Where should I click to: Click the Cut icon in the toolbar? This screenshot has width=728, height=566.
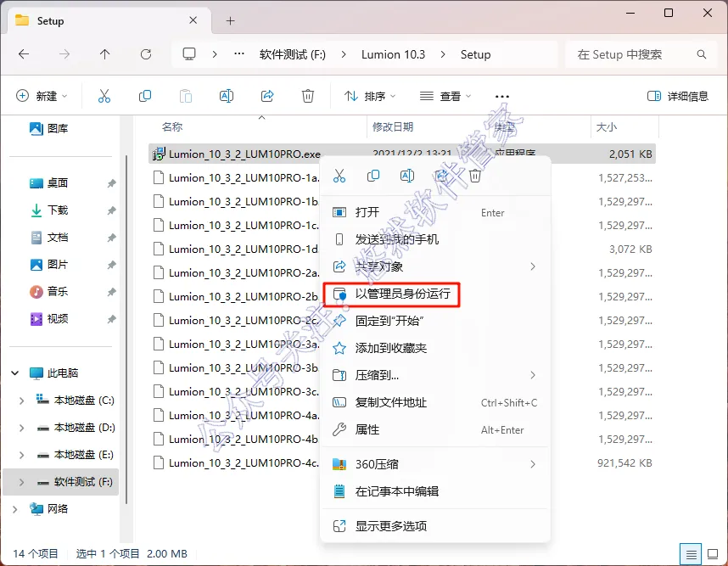104,96
